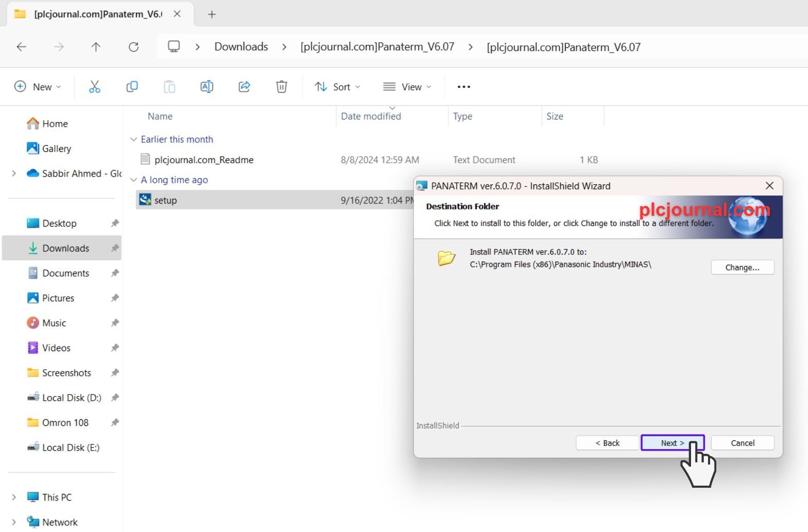The height and width of the screenshot is (532, 808).
Task: Click the Share icon in toolbar
Action: pos(244,87)
